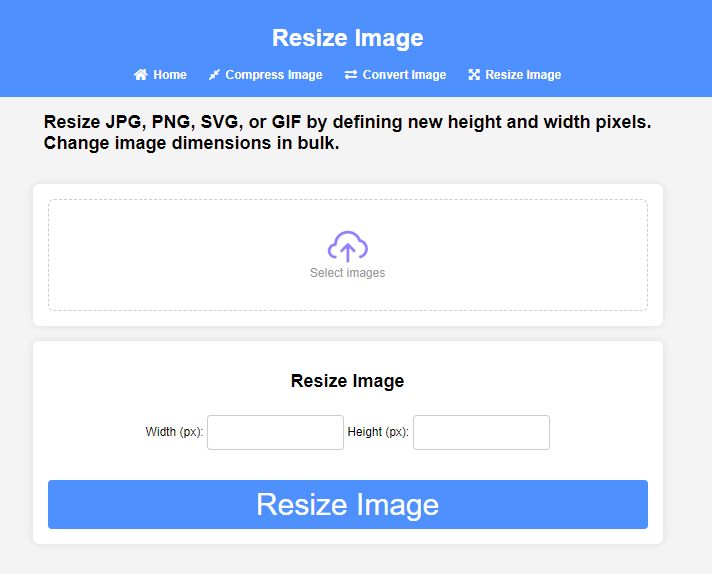Screen dimensions: 712x574
Task: Click the Resize Image heading above width field
Action: coord(347,381)
